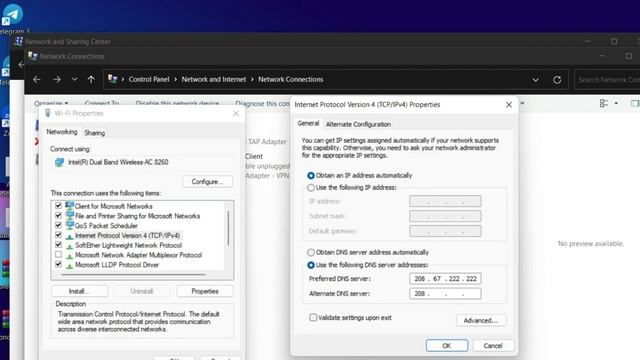The height and width of the screenshot is (360, 640).
Task: Switch to the General tab
Action: point(308,123)
